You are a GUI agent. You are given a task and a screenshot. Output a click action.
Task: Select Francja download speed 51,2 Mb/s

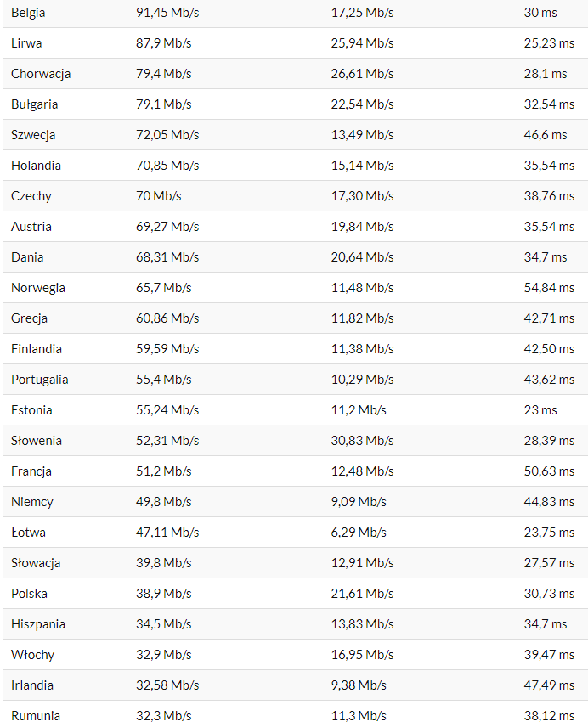tap(164, 471)
